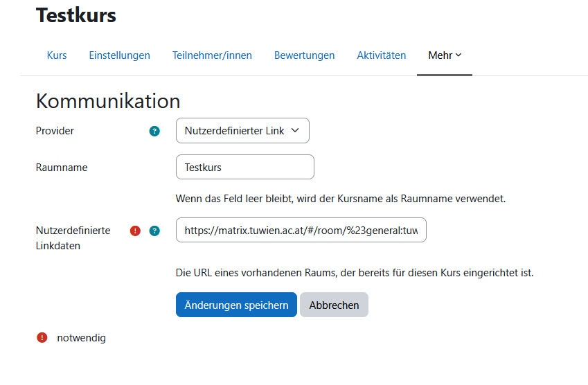
Task: Switch to the Kurs tab
Action: click(57, 55)
